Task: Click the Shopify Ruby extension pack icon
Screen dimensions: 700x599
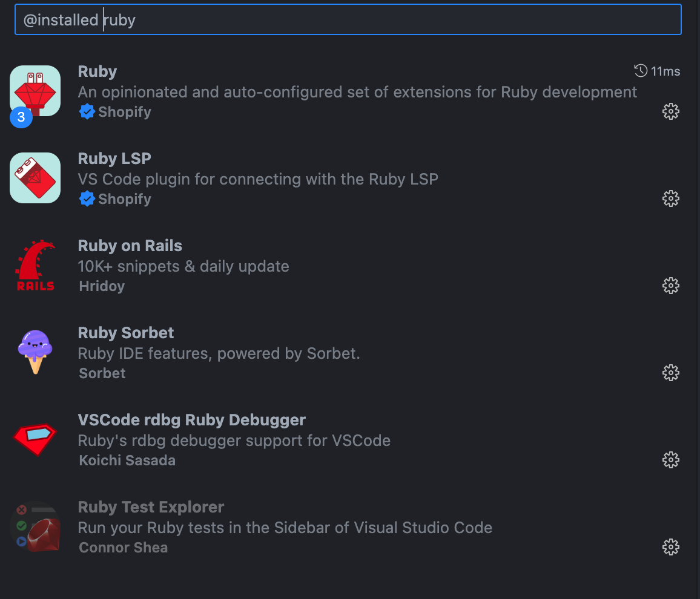Action: (x=35, y=91)
